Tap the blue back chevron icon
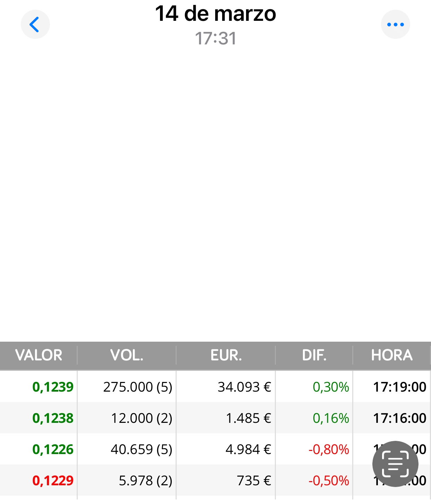This screenshot has width=431, height=504. [x=35, y=25]
